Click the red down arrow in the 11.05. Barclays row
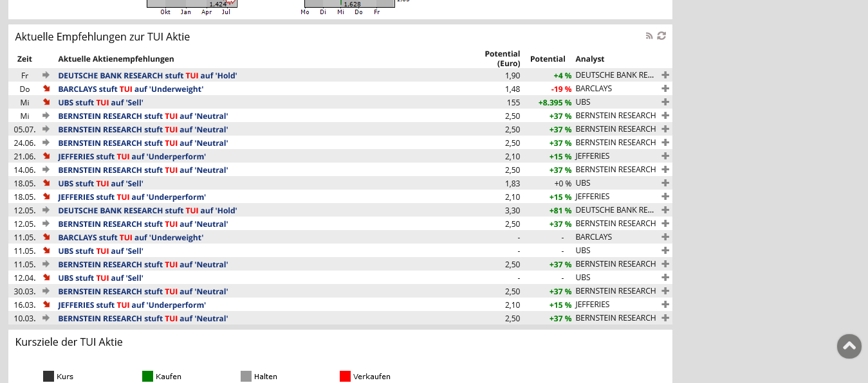The width and height of the screenshot is (868, 383). click(46, 237)
